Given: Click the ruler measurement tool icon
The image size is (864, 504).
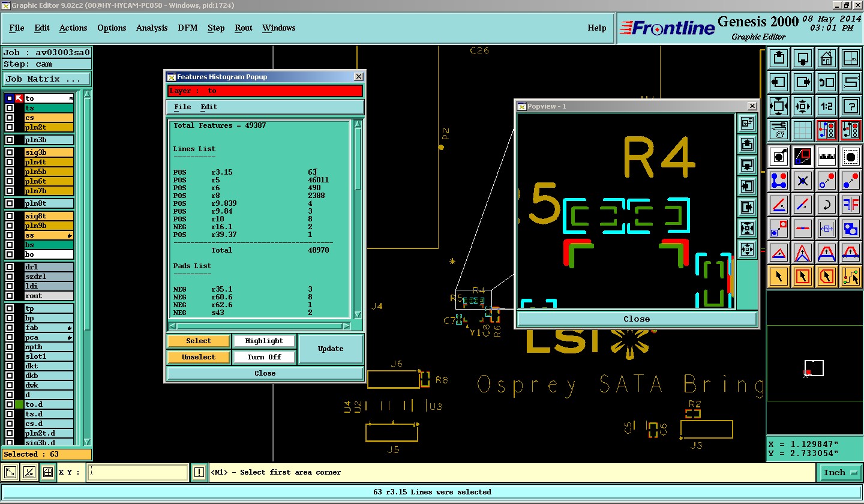Looking at the screenshot, I should point(827,157).
